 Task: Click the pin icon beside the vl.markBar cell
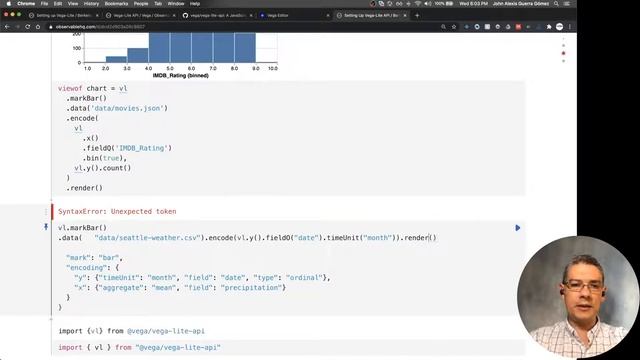[x=46, y=227]
